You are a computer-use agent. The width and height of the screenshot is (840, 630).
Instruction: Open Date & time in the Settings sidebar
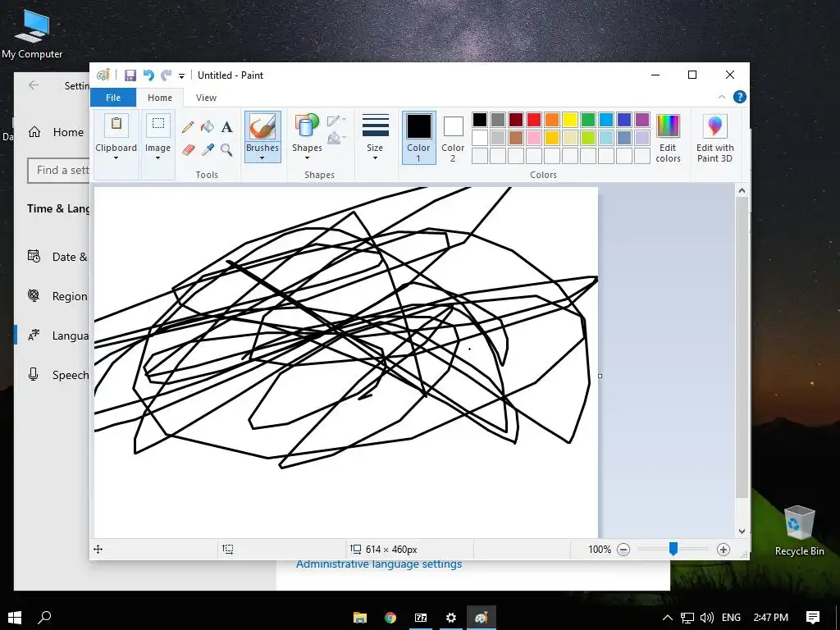[58, 257]
